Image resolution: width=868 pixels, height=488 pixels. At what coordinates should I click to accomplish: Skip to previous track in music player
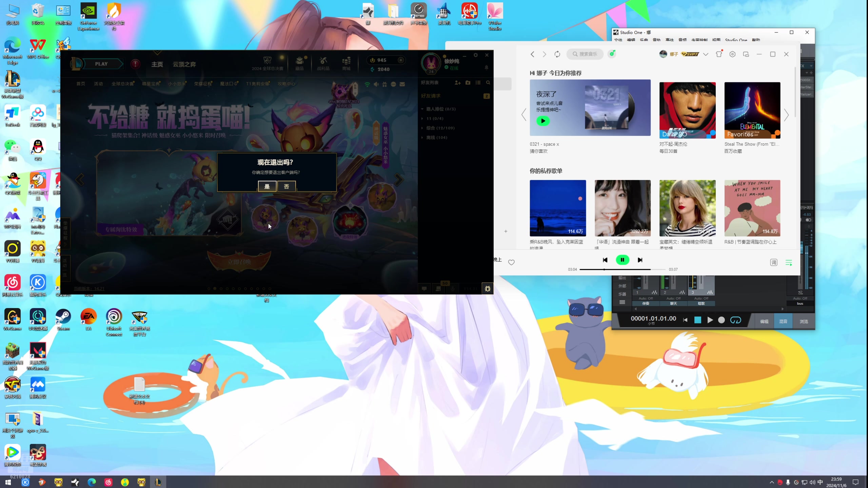click(605, 260)
